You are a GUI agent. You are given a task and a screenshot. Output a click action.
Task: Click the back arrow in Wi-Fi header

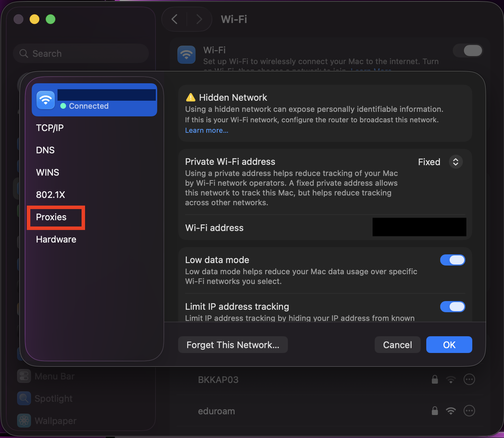point(175,19)
